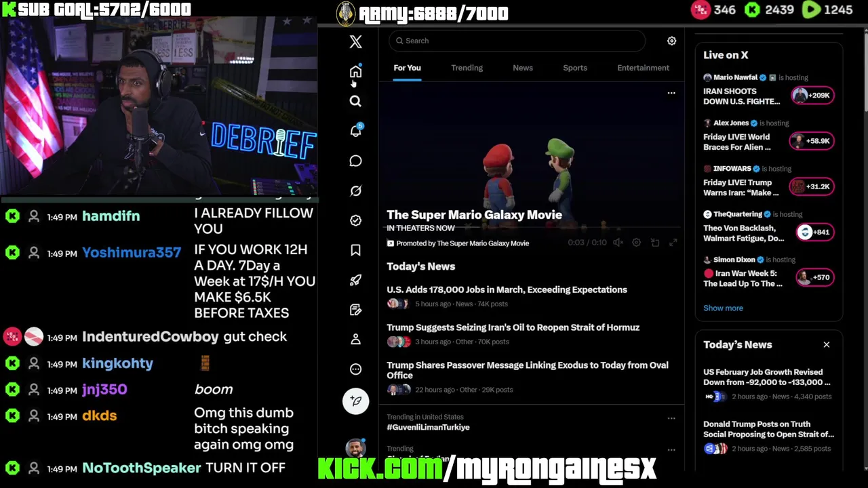Toggle picture-in-picture on Mario video
Viewport: 868px width, 488px height.
[655, 243]
